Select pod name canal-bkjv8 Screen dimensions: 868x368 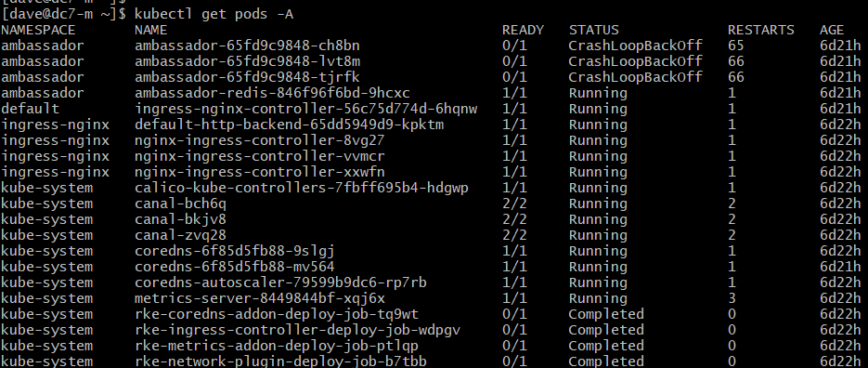tap(180, 219)
